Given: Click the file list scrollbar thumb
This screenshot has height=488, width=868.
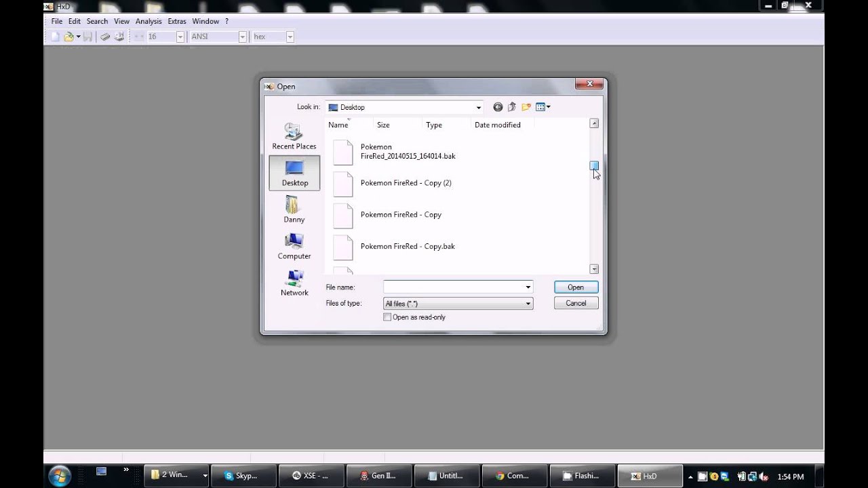Looking at the screenshot, I should pyautogui.click(x=594, y=165).
